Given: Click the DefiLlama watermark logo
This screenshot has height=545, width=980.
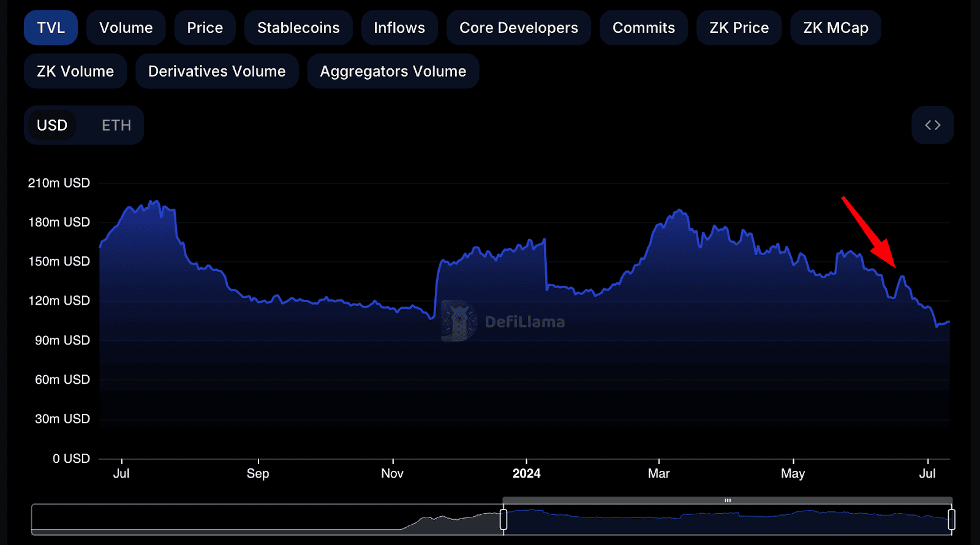Looking at the screenshot, I should [458, 321].
